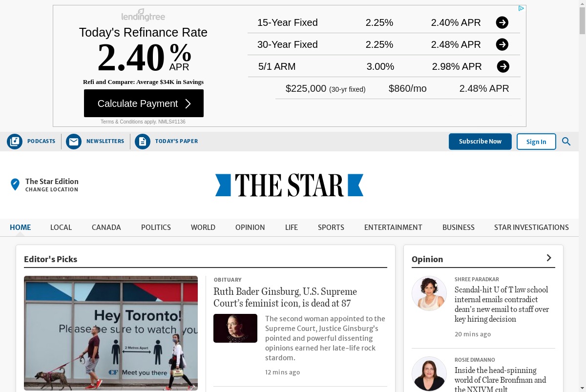586x392 pixels.
Task: Open the Canada section
Action: point(106,227)
